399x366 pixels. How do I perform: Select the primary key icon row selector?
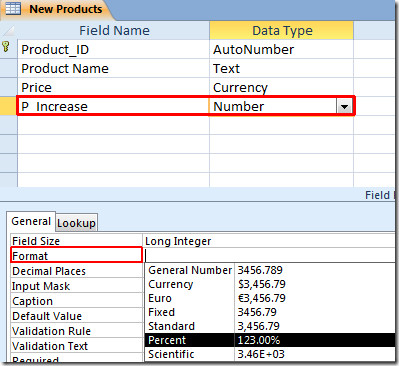click(x=8, y=49)
